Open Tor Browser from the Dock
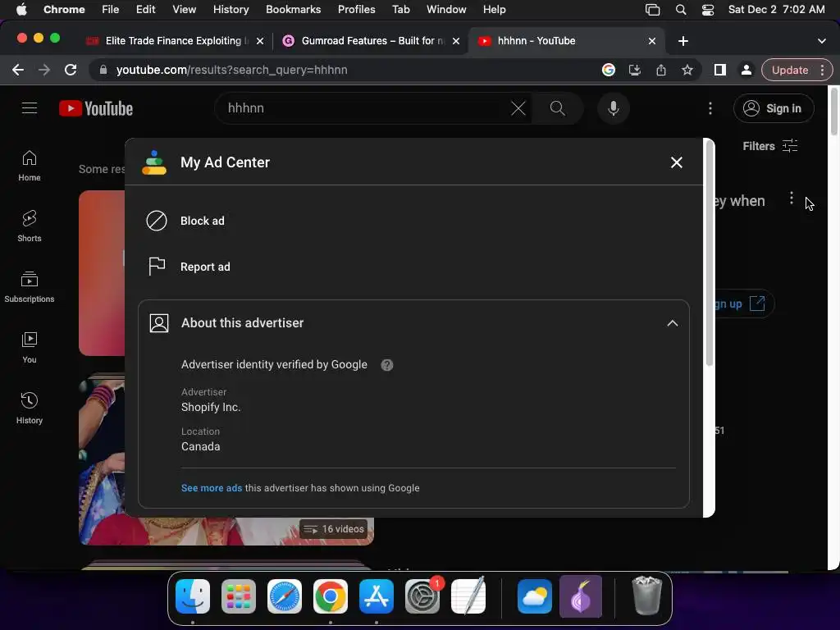Image resolution: width=840 pixels, height=630 pixels. (581, 596)
